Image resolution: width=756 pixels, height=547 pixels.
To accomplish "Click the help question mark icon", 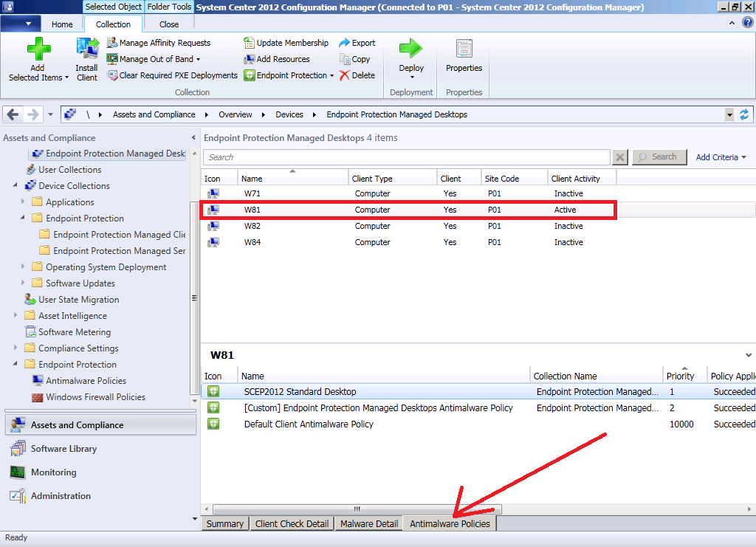I will [748, 23].
